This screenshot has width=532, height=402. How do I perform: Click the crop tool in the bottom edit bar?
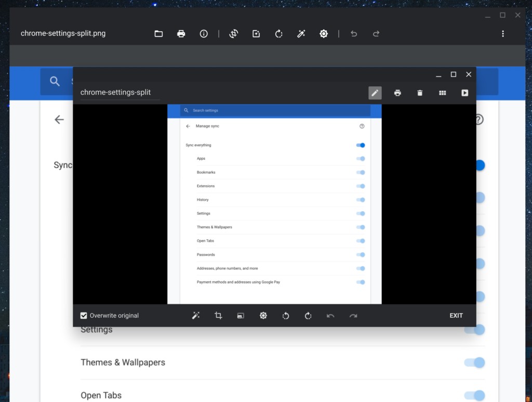[218, 316]
